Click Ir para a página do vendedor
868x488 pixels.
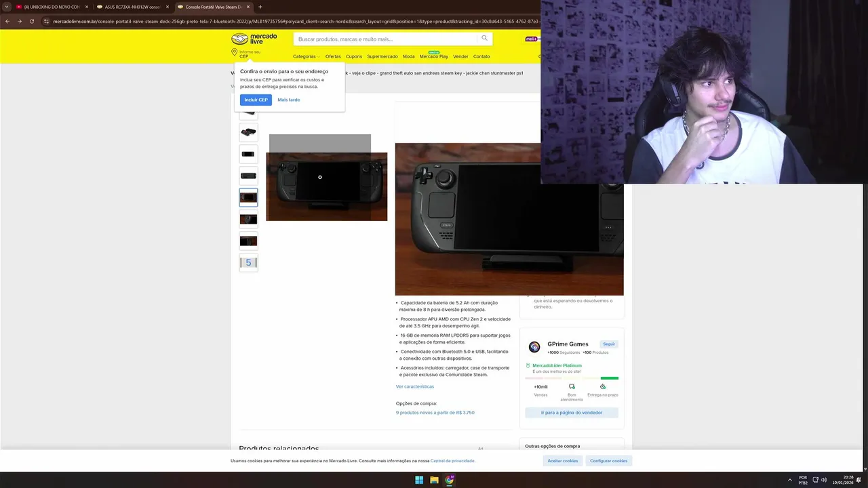click(x=572, y=412)
